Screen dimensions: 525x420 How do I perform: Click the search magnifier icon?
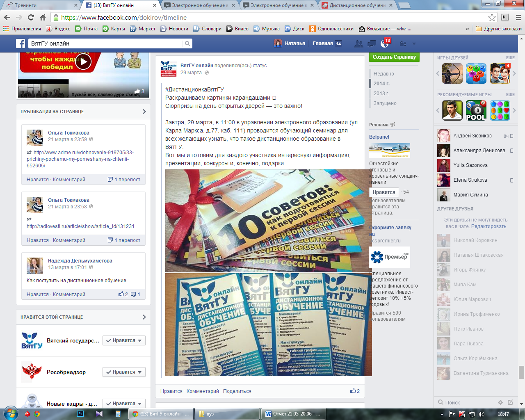[x=187, y=43]
